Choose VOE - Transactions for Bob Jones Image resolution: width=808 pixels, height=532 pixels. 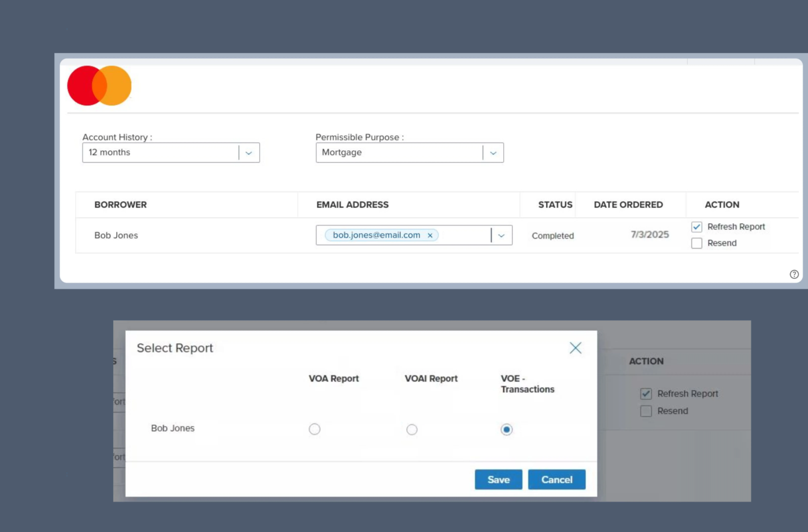(506, 429)
